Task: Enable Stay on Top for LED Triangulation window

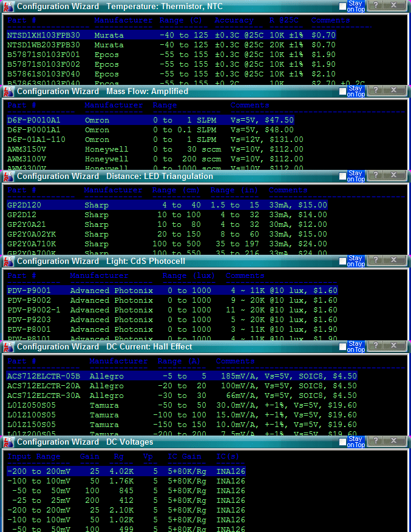Action: 343,176
